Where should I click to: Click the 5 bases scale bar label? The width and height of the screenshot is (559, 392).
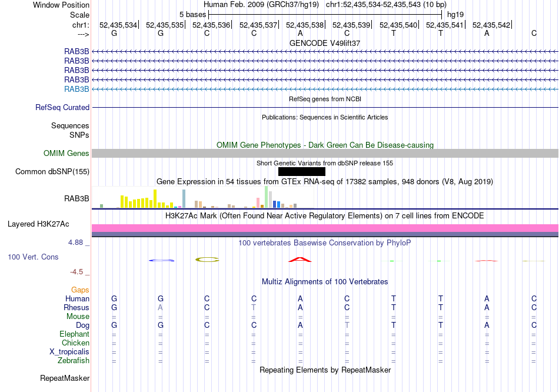(192, 15)
